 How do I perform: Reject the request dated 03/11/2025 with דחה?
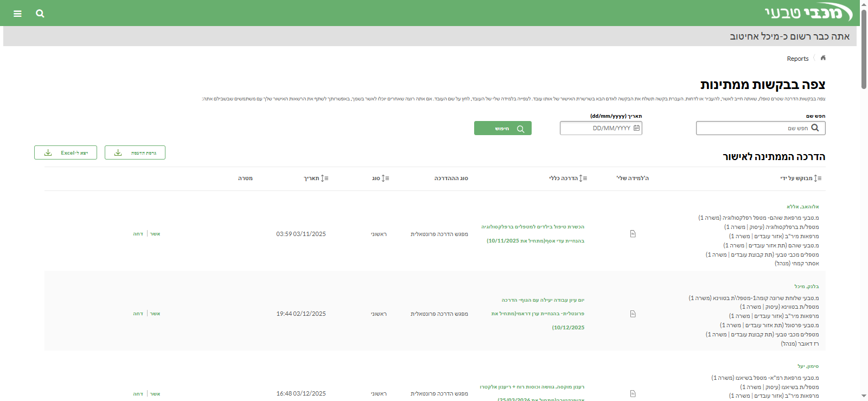pyautogui.click(x=138, y=234)
